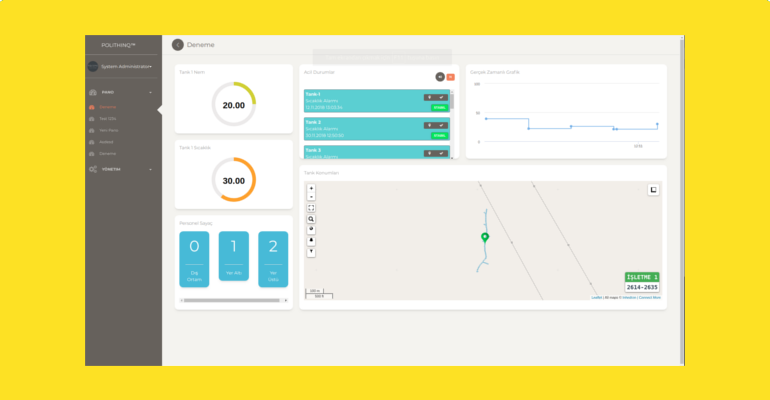Select Test 1234 in the sidebar

tap(108, 118)
